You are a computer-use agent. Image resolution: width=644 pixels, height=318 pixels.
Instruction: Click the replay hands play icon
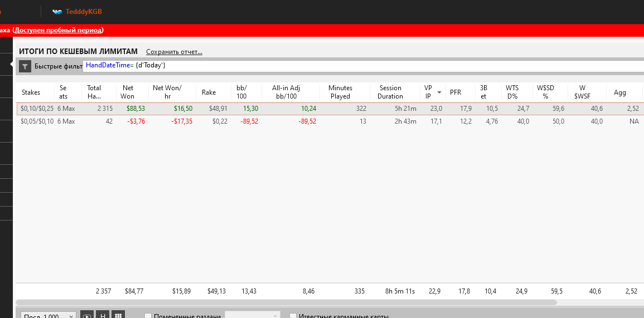[86, 316]
